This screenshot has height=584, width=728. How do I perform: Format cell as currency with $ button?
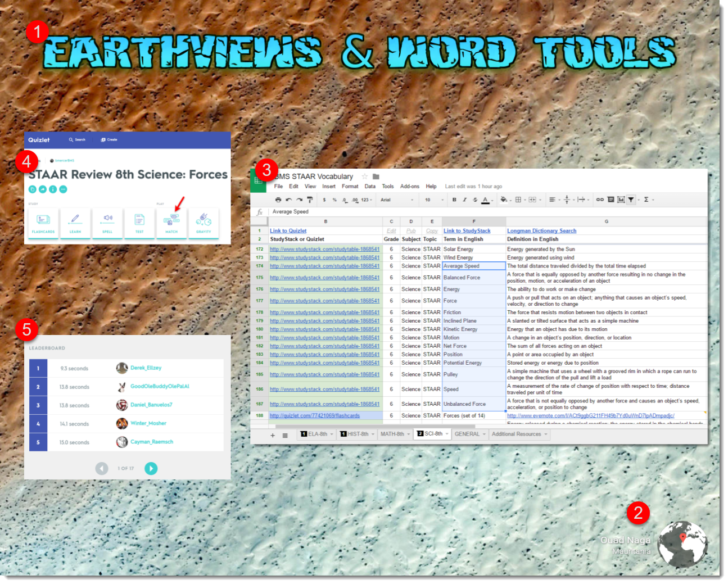pos(324,200)
